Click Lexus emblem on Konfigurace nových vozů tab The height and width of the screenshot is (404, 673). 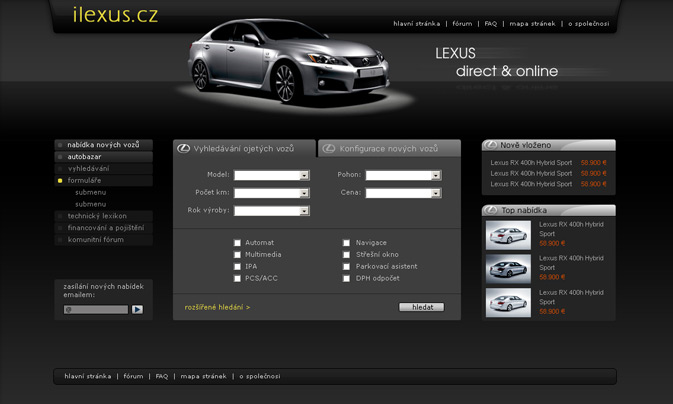coord(329,149)
